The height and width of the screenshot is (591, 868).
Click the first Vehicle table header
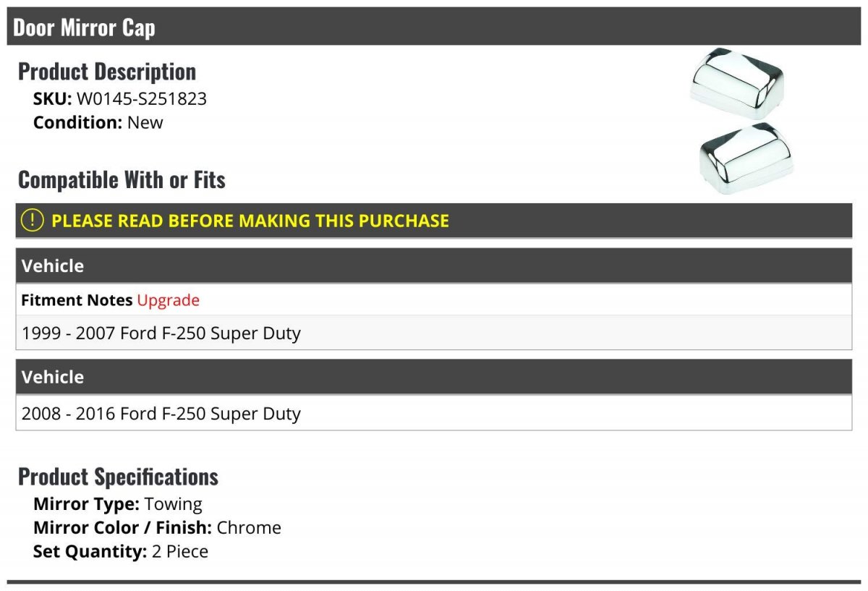point(434,265)
